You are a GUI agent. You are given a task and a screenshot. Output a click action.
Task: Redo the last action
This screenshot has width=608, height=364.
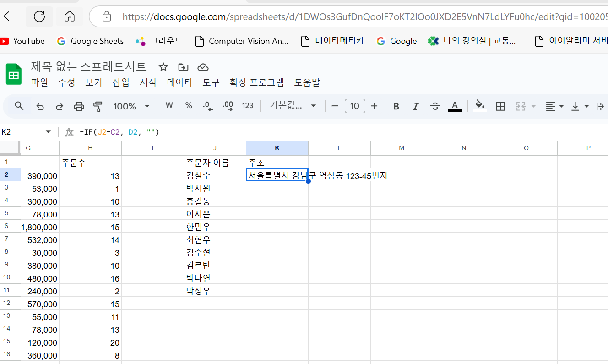click(x=60, y=106)
